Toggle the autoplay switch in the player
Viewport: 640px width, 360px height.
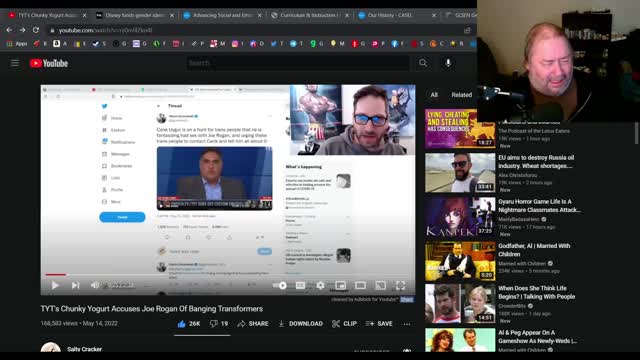[x=280, y=285]
